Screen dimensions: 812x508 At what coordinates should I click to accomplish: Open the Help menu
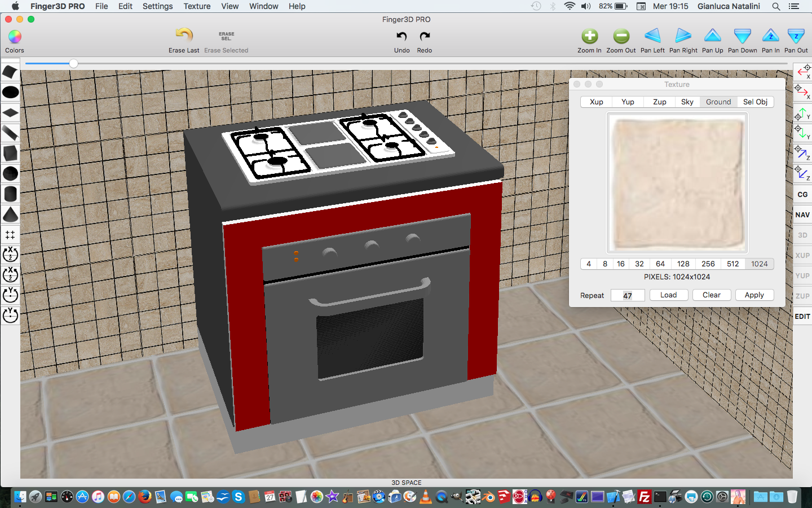297,6
